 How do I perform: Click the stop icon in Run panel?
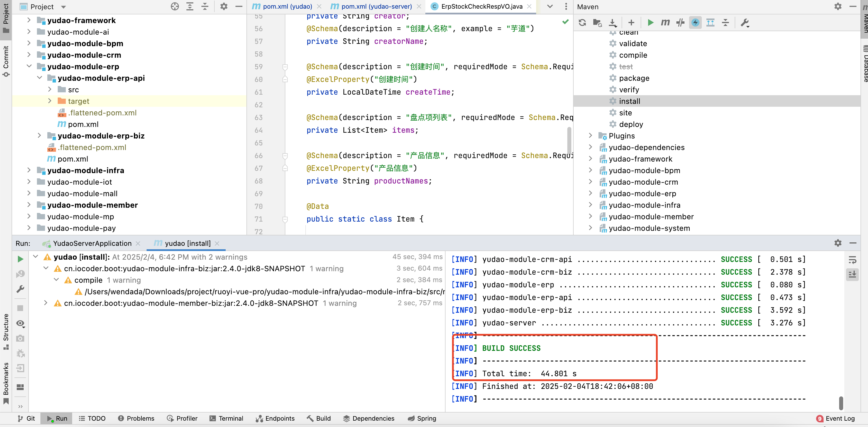click(20, 308)
